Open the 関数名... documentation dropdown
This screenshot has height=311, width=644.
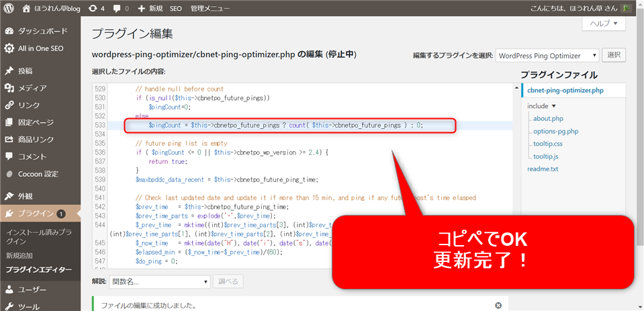coord(160,282)
